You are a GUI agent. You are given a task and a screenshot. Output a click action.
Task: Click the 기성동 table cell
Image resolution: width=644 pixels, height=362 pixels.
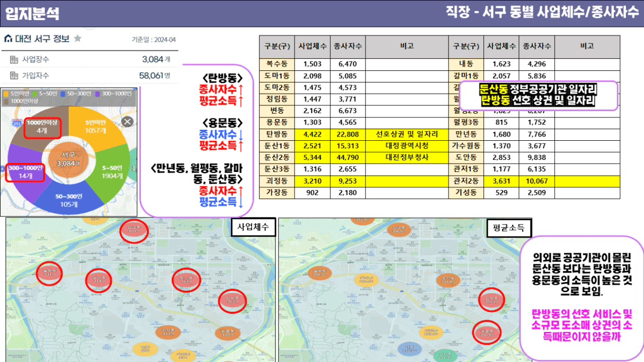coord(466,193)
